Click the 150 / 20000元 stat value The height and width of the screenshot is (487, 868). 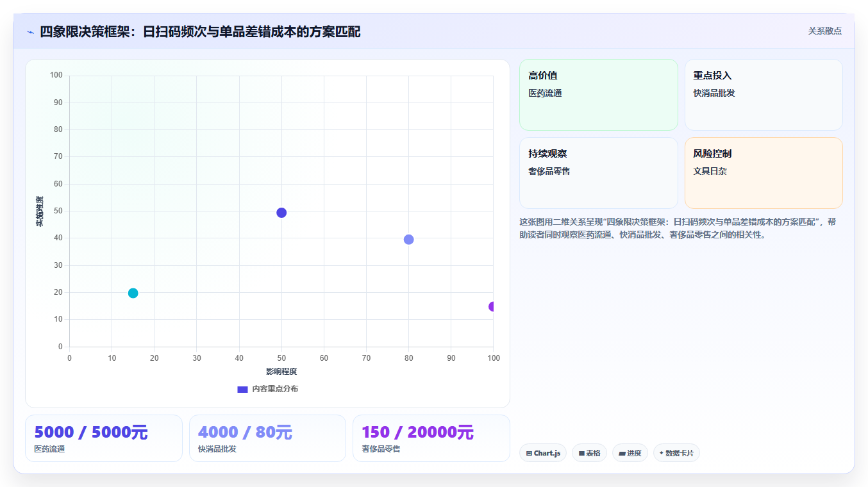click(417, 433)
